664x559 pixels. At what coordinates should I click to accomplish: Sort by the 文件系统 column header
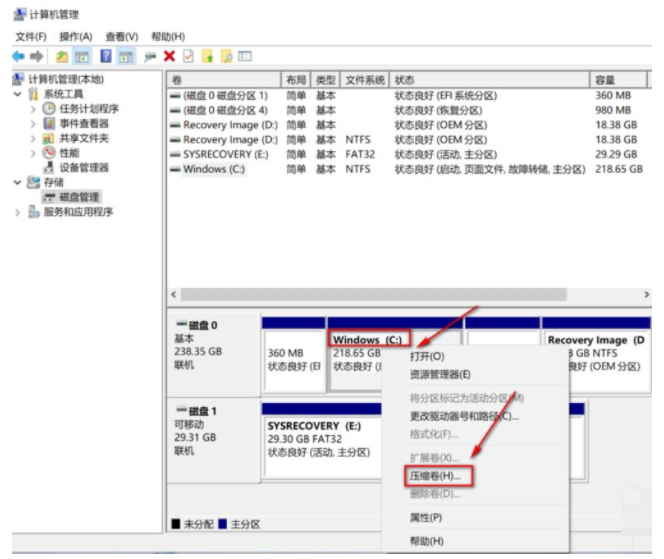pyautogui.click(x=364, y=79)
